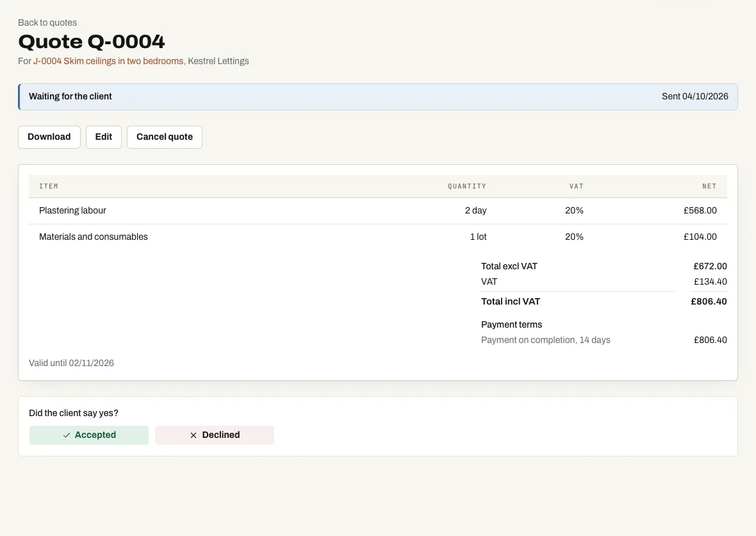756x536 pixels.
Task: Mark the quote as Declined
Action: tap(215, 435)
